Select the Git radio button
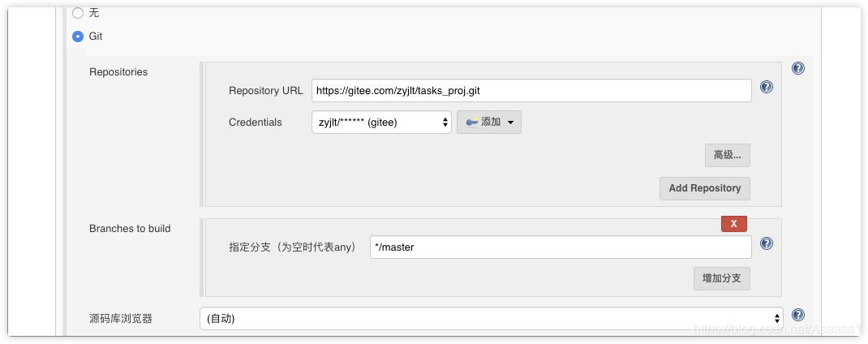This screenshot has width=868, height=344. pyautogui.click(x=78, y=37)
